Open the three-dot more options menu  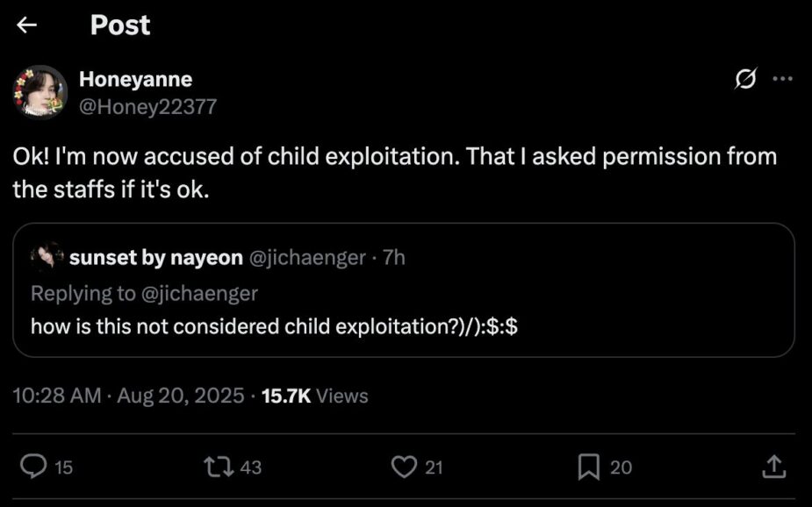[781, 79]
